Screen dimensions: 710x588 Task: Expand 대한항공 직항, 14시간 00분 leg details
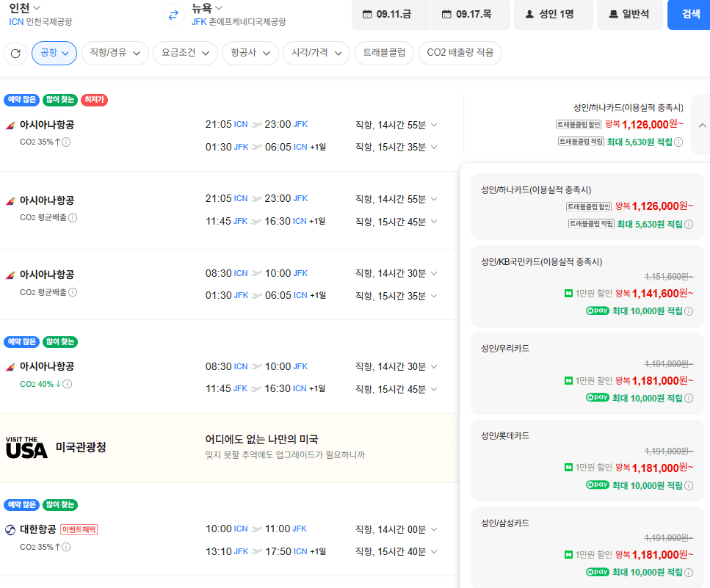(x=434, y=529)
